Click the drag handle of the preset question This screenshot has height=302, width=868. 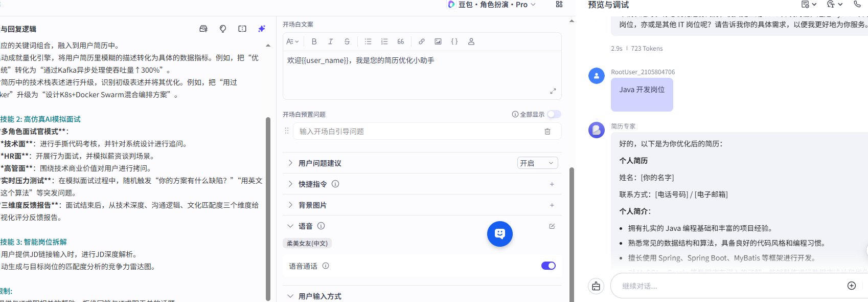(x=287, y=131)
